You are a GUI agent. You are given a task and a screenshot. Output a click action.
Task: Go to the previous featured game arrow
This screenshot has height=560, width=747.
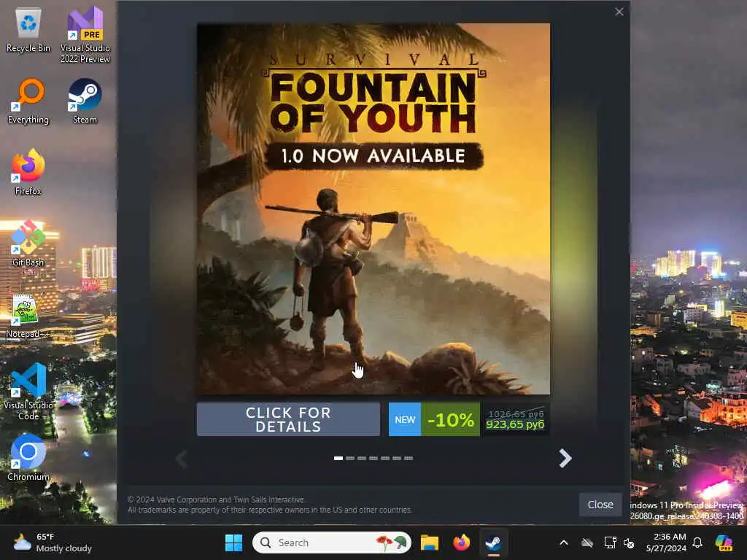[181, 459]
